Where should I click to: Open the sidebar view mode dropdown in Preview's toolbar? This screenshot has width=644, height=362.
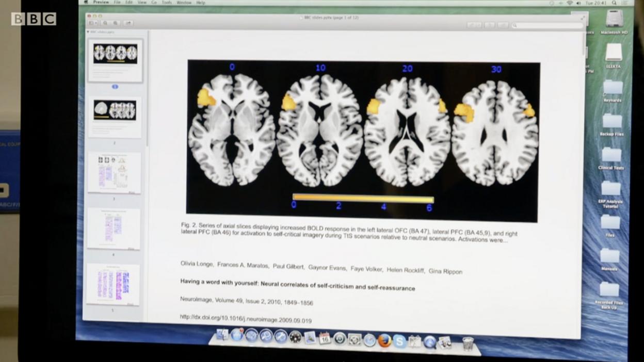click(x=94, y=23)
